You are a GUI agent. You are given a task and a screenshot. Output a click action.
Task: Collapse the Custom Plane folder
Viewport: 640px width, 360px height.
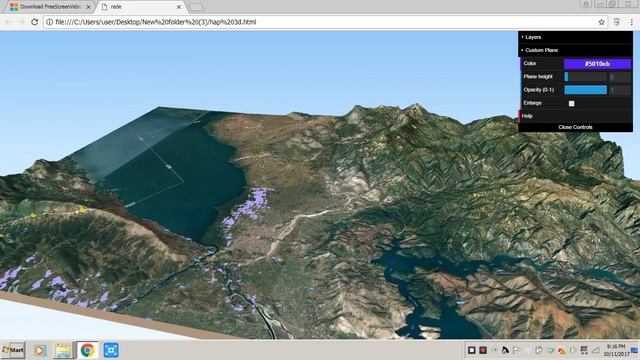point(575,50)
